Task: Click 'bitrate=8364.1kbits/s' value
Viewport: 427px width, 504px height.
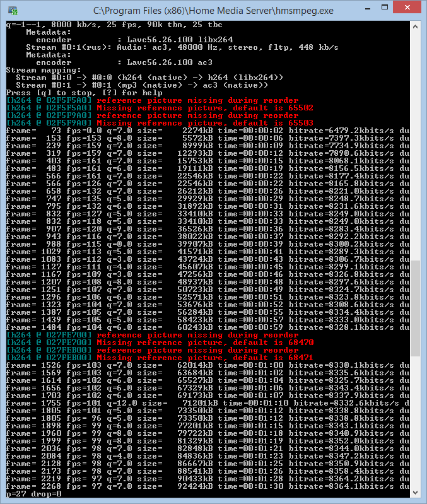Action: (341, 486)
